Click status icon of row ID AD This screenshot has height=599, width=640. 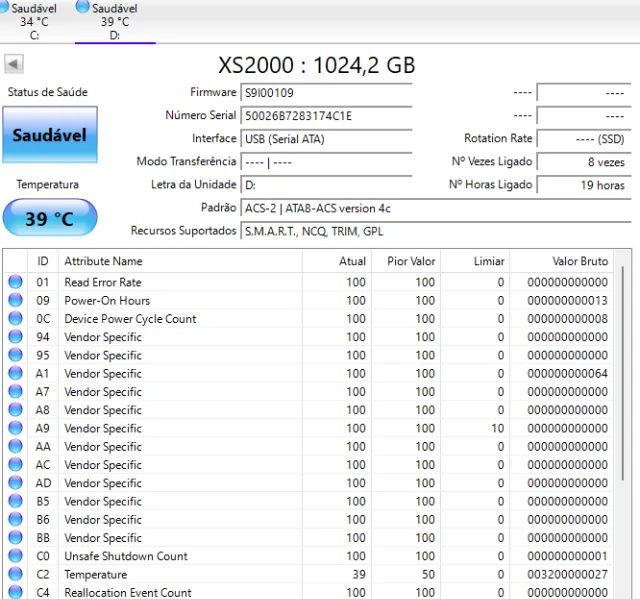click(16, 483)
